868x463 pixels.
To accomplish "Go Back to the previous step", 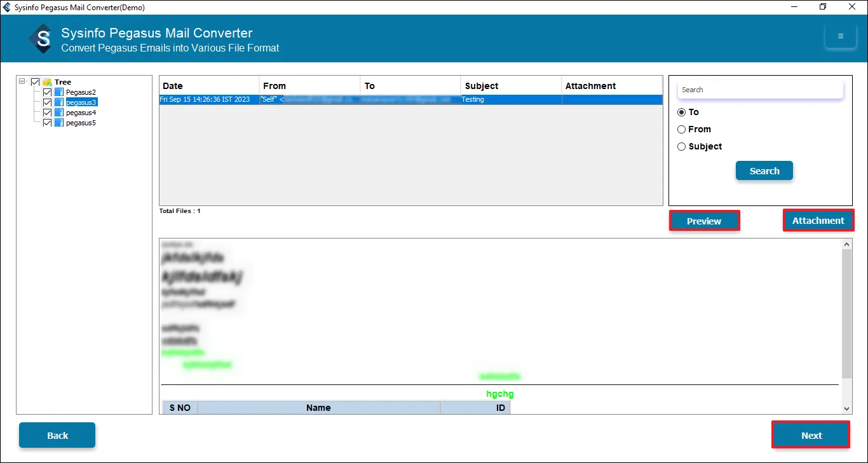I will [57, 436].
